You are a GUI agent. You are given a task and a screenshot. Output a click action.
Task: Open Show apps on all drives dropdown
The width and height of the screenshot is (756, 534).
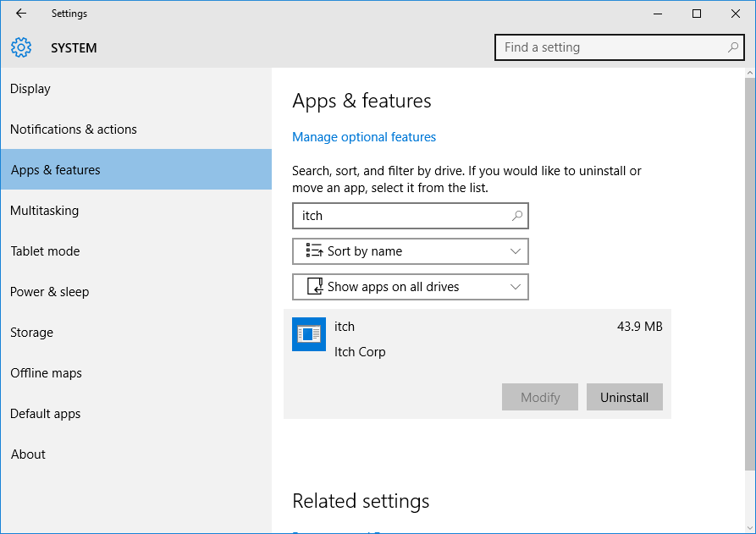coord(411,287)
